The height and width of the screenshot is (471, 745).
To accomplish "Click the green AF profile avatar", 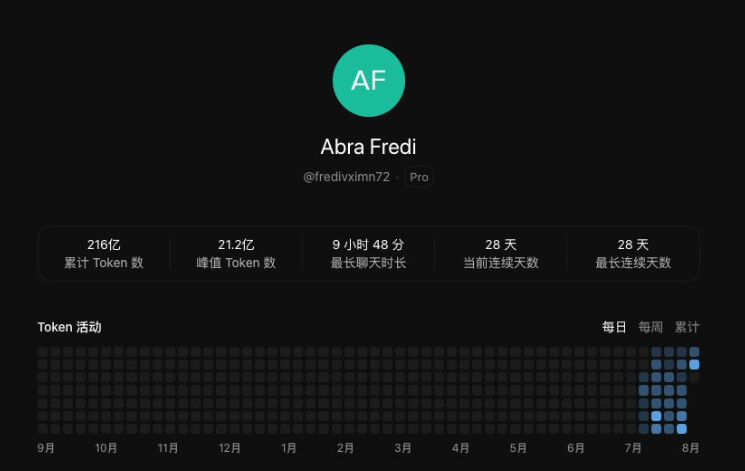I will (369, 80).
